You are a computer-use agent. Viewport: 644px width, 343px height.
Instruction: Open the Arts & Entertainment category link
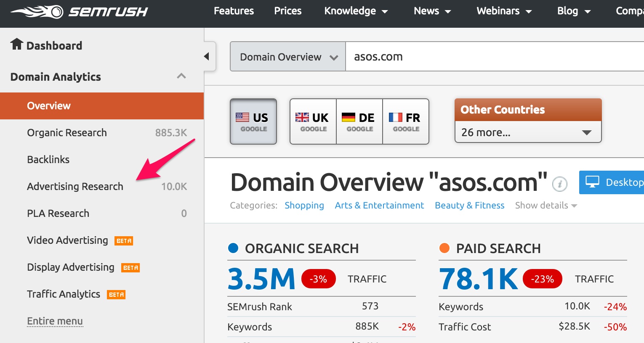[x=379, y=206]
